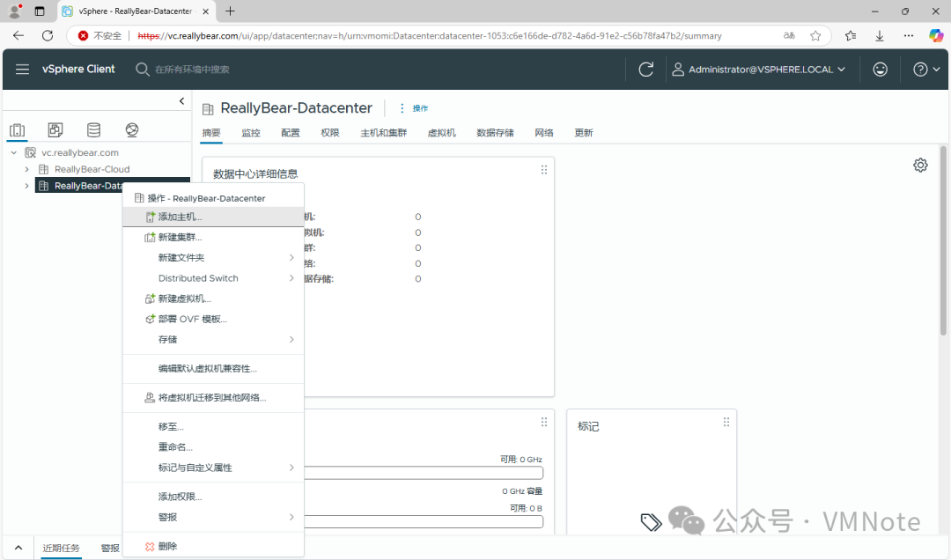Open summary page settings gear
Image resolution: width=951 pixels, height=560 pixels.
tap(920, 165)
